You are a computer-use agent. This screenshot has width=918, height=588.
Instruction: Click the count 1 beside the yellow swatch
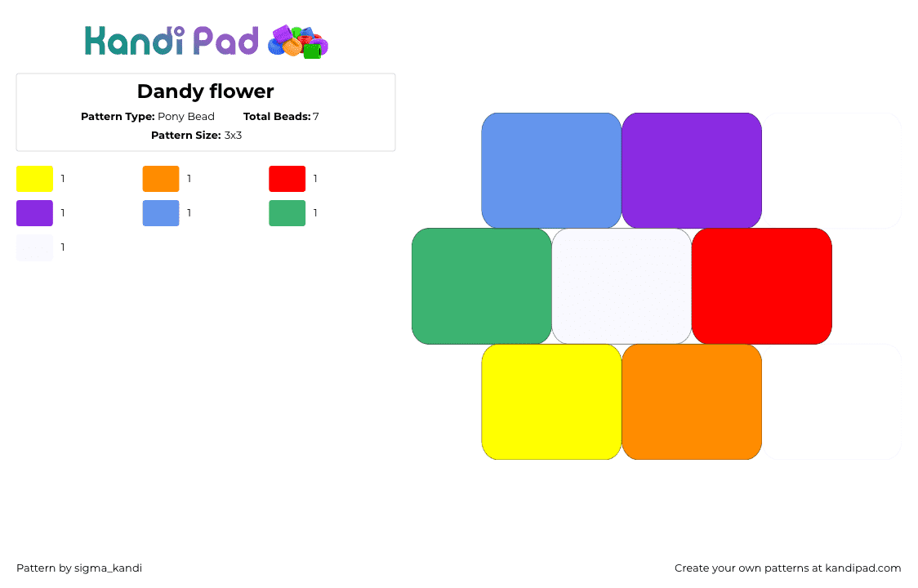[63, 179]
